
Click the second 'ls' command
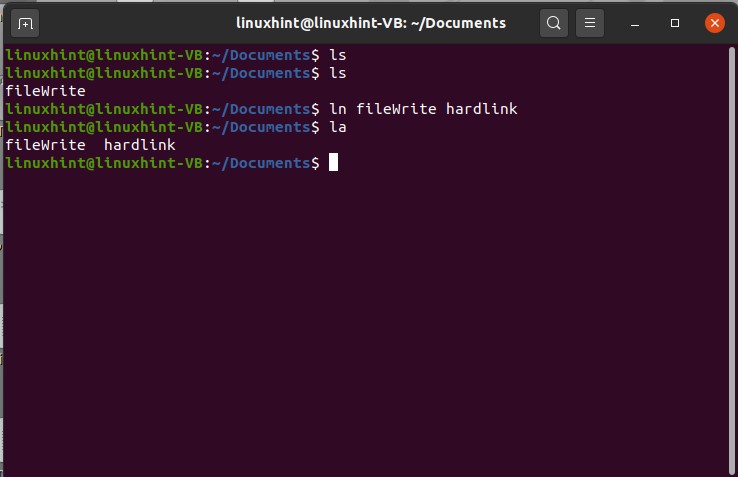coord(338,73)
